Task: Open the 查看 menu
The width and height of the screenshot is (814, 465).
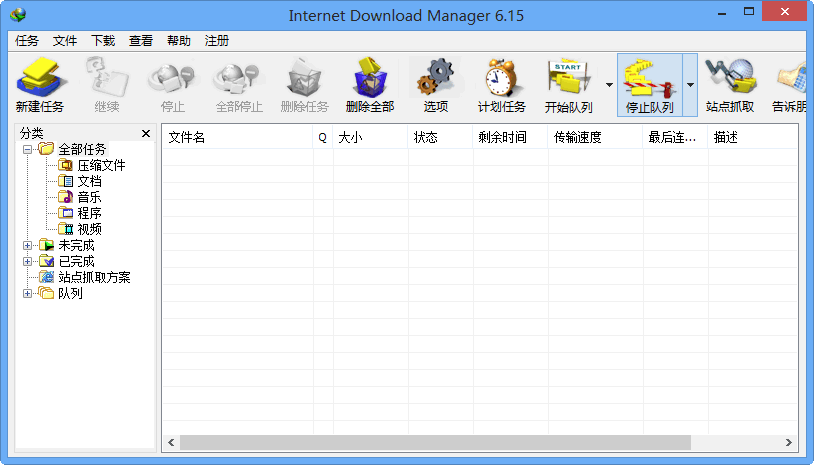Action: point(141,40)
